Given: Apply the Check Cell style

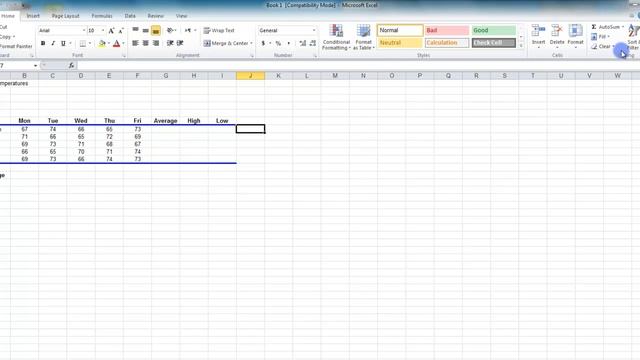Looking at the screenshot, I should pos(493,43).
